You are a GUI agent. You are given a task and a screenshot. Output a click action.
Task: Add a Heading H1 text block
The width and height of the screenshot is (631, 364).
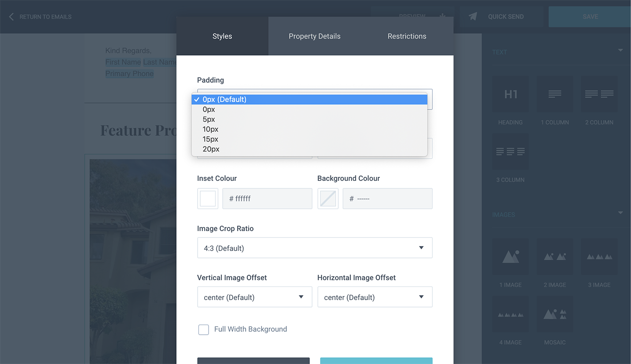click(x=510, y=94)
